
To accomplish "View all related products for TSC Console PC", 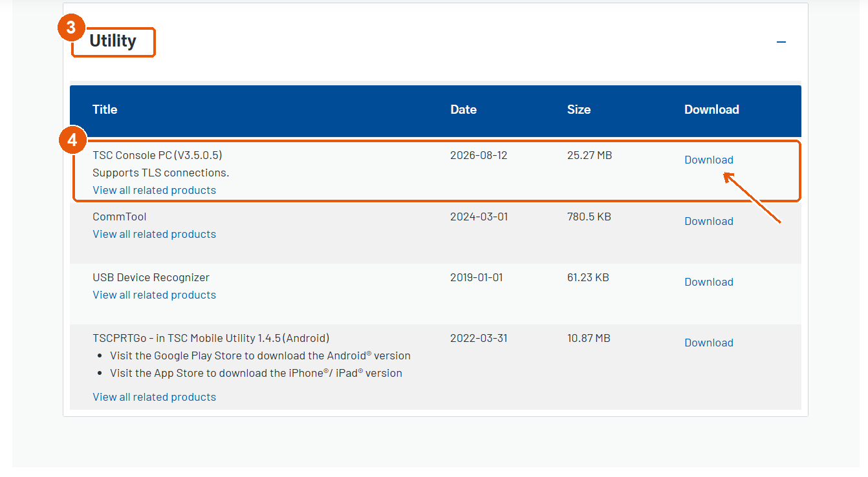I will (x=155, y=190).
